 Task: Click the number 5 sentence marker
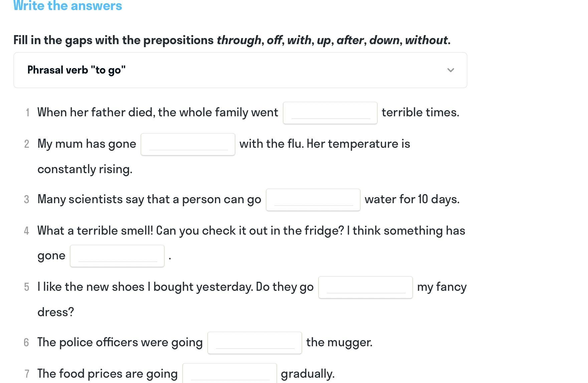click(x=27, y=287)
